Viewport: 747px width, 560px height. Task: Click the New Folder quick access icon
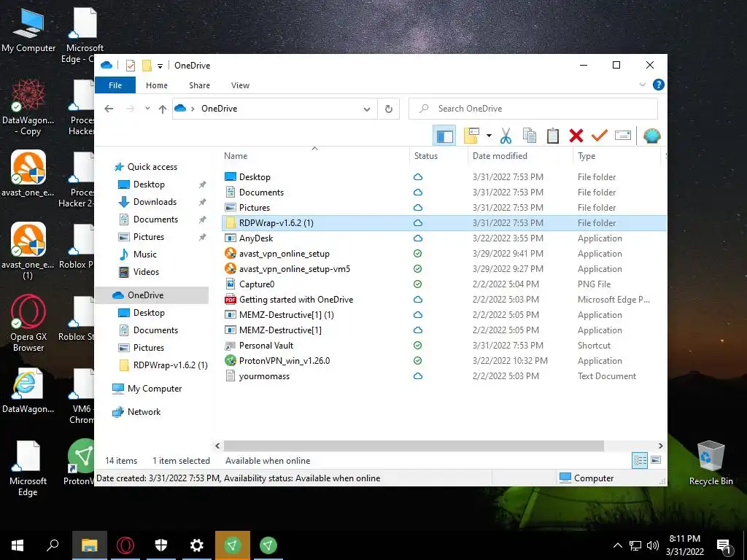click(x=147, y=65)
